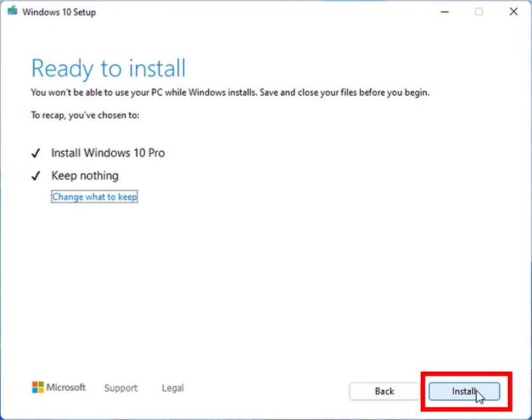This screenshot has width=532, height=420.
Task: Click the checkmark beside Keep nothing
Action: click(36, 176)
